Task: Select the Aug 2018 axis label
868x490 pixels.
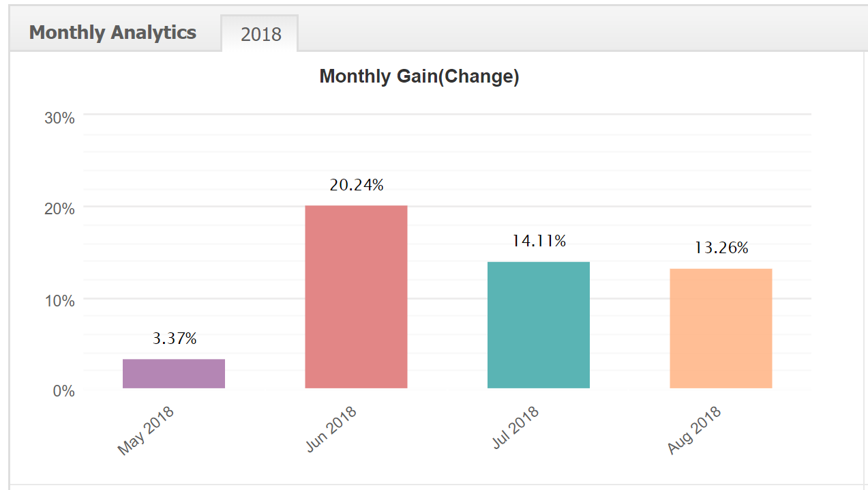Action: (x=694, y=430)
